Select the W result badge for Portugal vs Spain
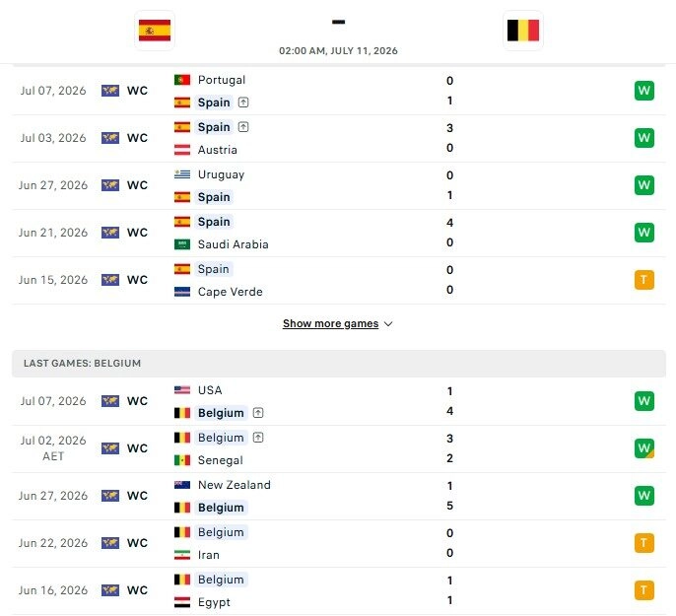This screenshot has height=616, width=676. point(644,91)
